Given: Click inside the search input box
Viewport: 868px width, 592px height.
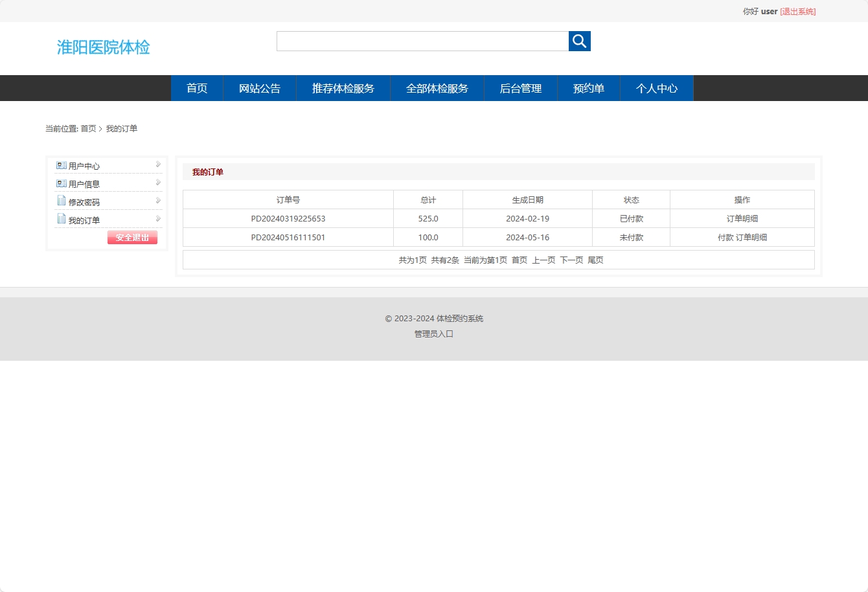Looking at the screenshot, I should pos(421,41).
